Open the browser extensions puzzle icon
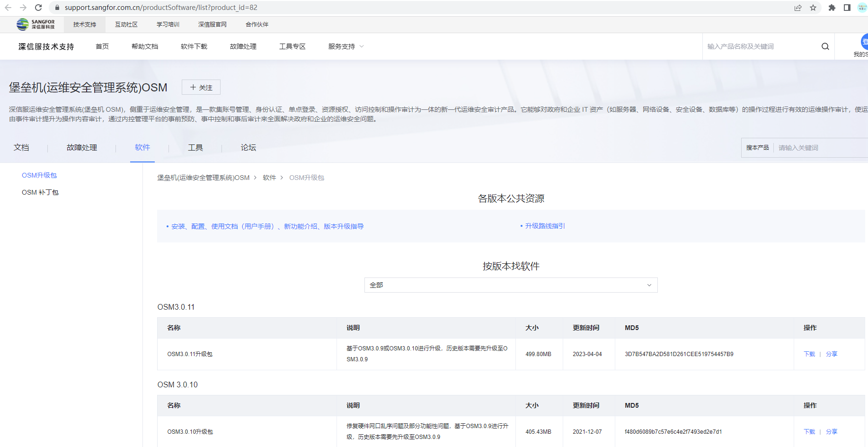Screen dimensions: 868x447 tap(832, 8)
